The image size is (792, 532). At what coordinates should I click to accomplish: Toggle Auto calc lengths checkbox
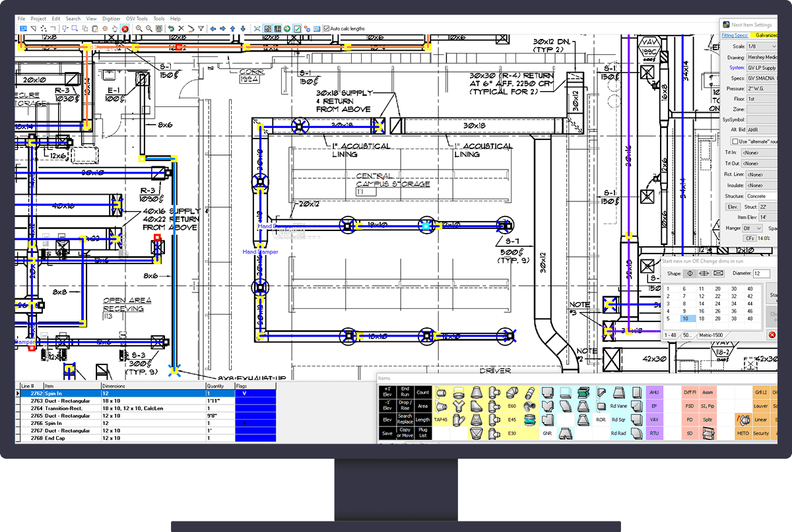tap(327, 29)
